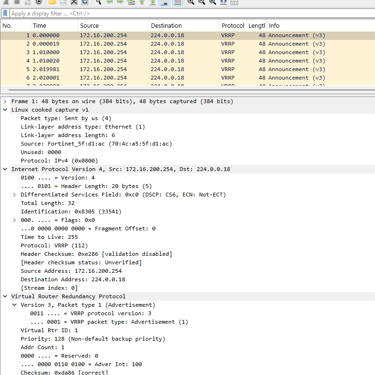The height and width of the screenshot is (375, 375).
Task: Click the Capture options gear icon
Action: click(39, 2)
